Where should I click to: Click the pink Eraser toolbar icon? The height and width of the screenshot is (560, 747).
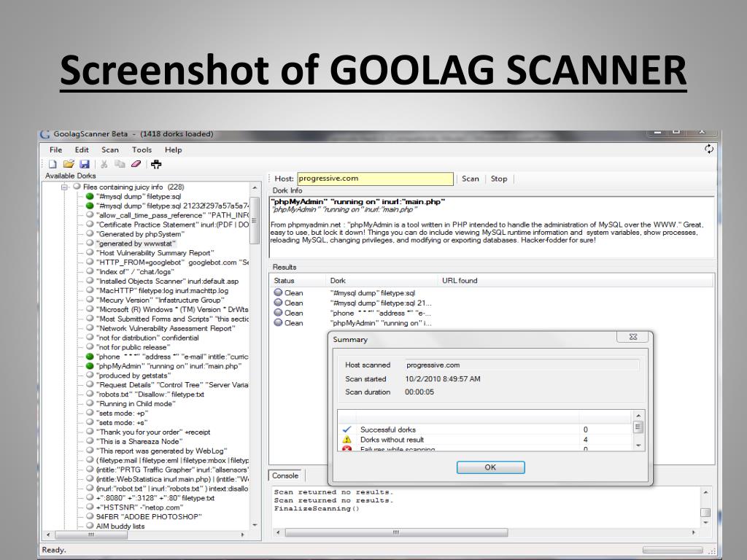(x=136, y=164)
